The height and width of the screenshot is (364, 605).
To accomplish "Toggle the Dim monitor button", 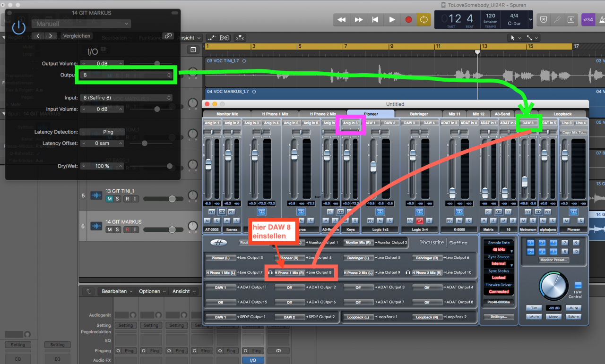I will (x=534, y=308).
